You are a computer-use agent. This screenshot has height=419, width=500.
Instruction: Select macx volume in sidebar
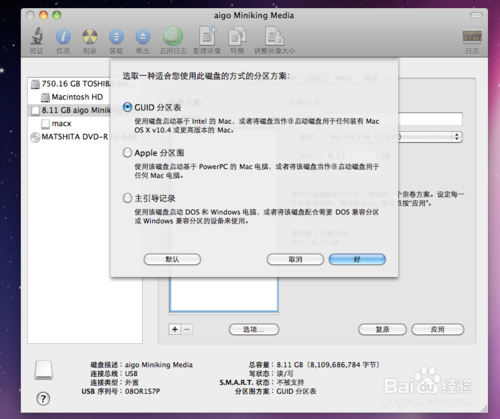(x=57, y=124)
